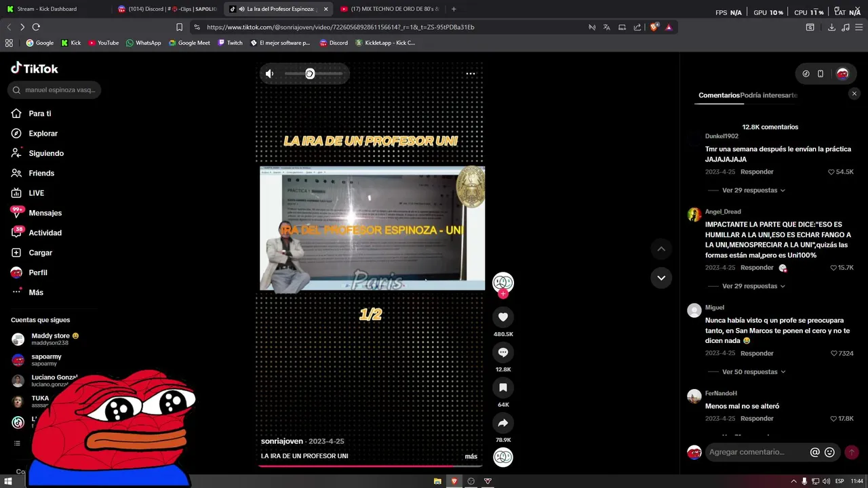The height and width of the screenshot is (488, 868).
Task: Save video with the bookmark icon
Action: pos(503,388)
